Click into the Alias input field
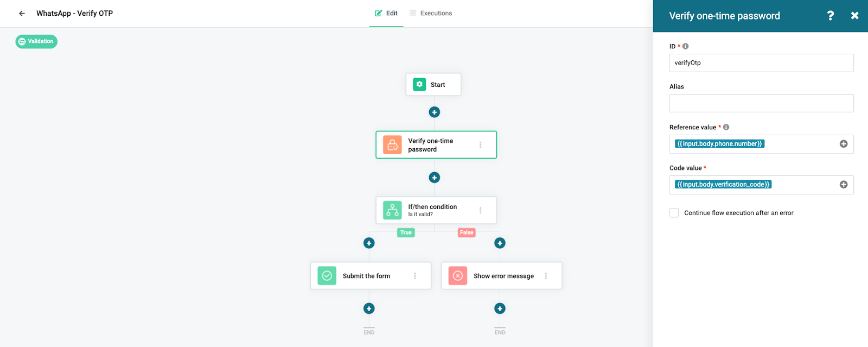 761,103
